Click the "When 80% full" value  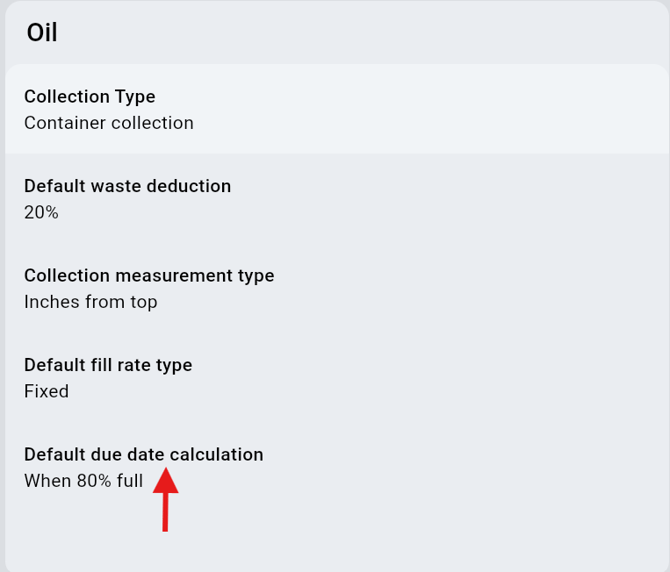[83, 481]
